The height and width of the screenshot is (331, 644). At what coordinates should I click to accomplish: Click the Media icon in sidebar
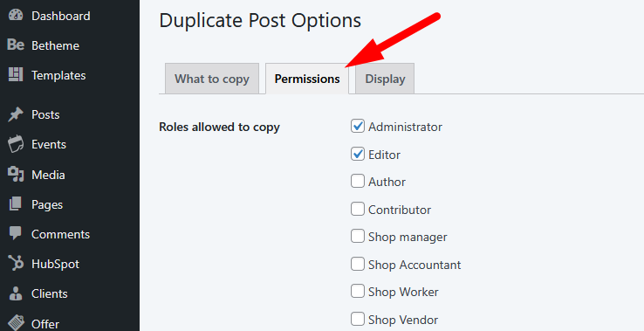pyautogui.click(x=16, y=175)
